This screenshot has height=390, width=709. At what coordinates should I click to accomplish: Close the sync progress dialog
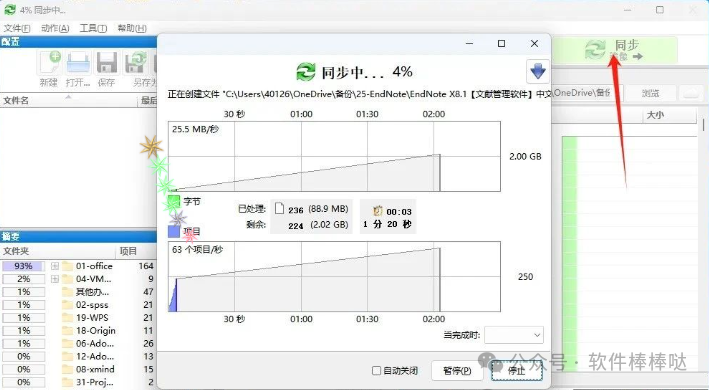click(534, 43)
